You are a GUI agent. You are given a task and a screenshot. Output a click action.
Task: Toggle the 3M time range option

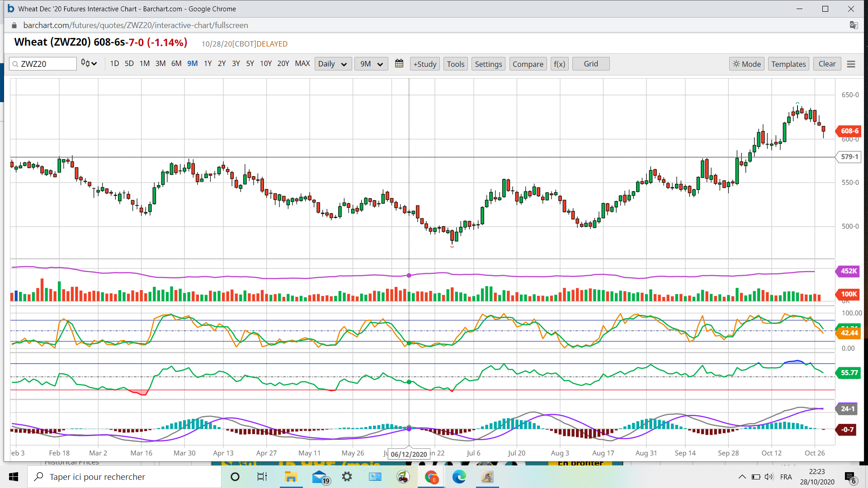pyautogui.click(x=160, y=63)
